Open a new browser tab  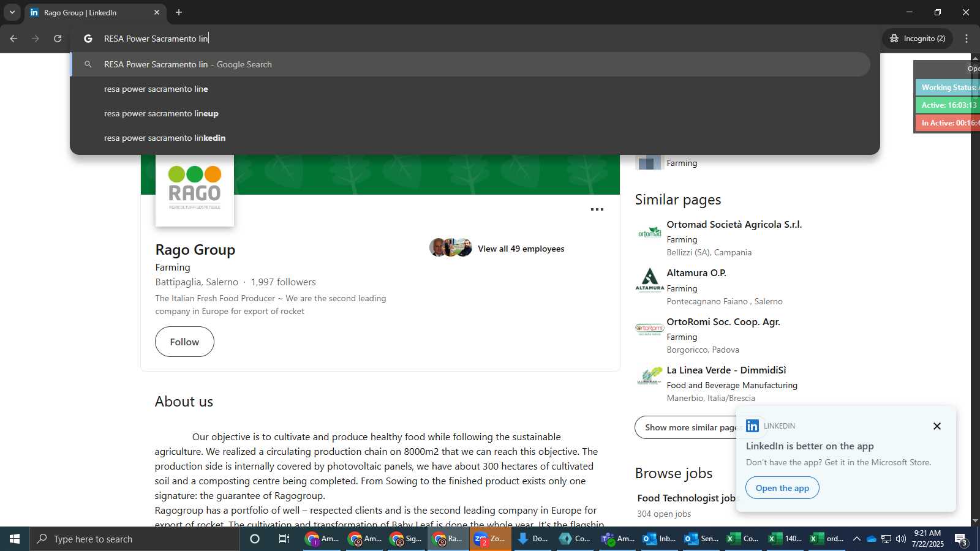coord(179,12)
